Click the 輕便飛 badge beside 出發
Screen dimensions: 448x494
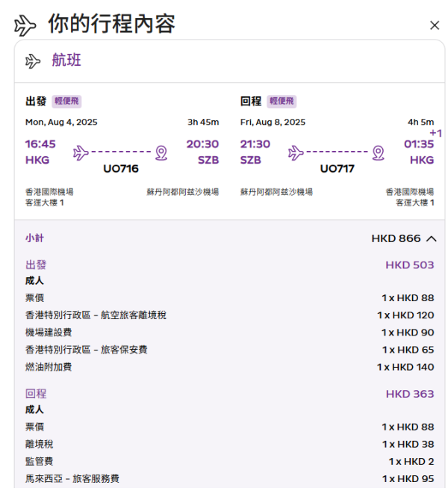click(66, 101)
